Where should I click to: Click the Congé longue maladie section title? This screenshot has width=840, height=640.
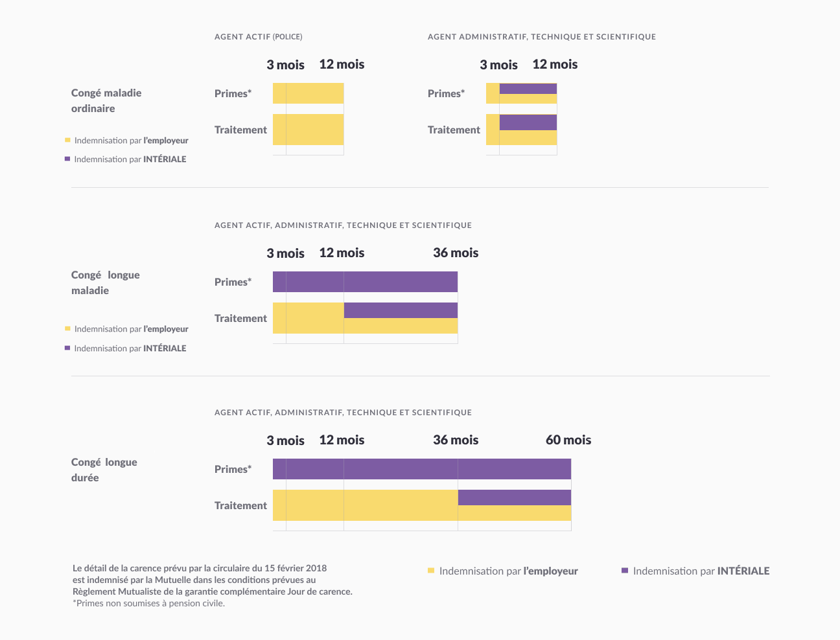(105, 282)
